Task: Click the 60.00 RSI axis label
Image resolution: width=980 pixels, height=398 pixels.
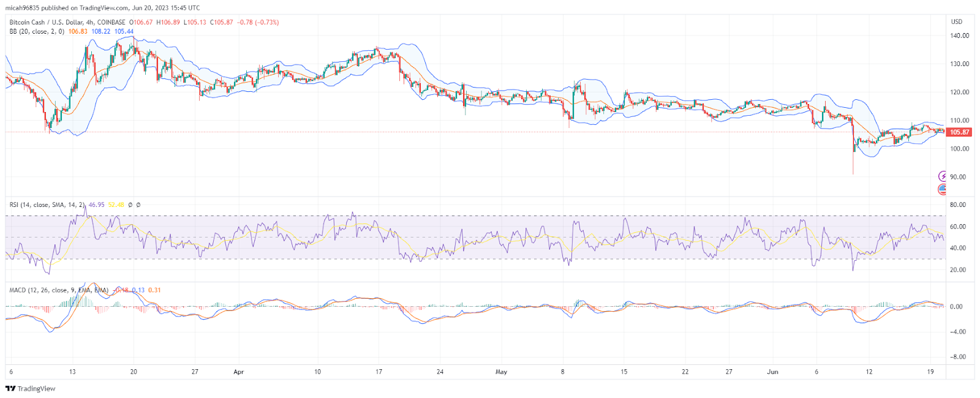Action: 957,227
